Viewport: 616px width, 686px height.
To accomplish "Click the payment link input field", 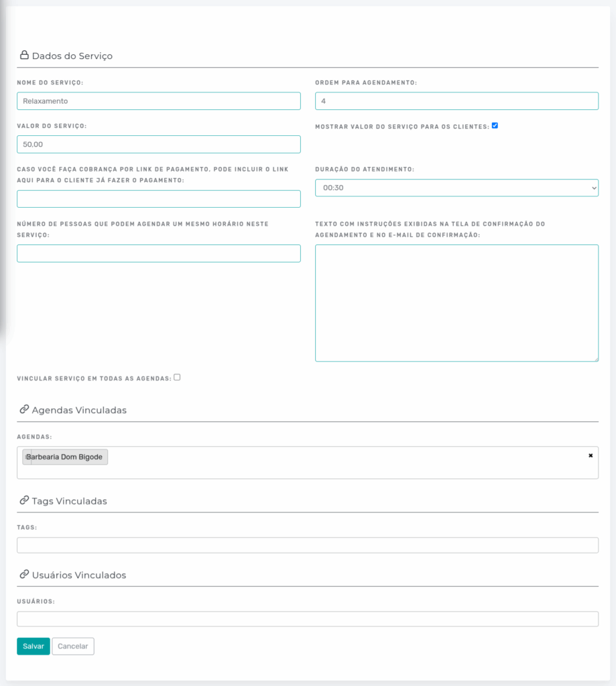I will click(x=159, y=199).
